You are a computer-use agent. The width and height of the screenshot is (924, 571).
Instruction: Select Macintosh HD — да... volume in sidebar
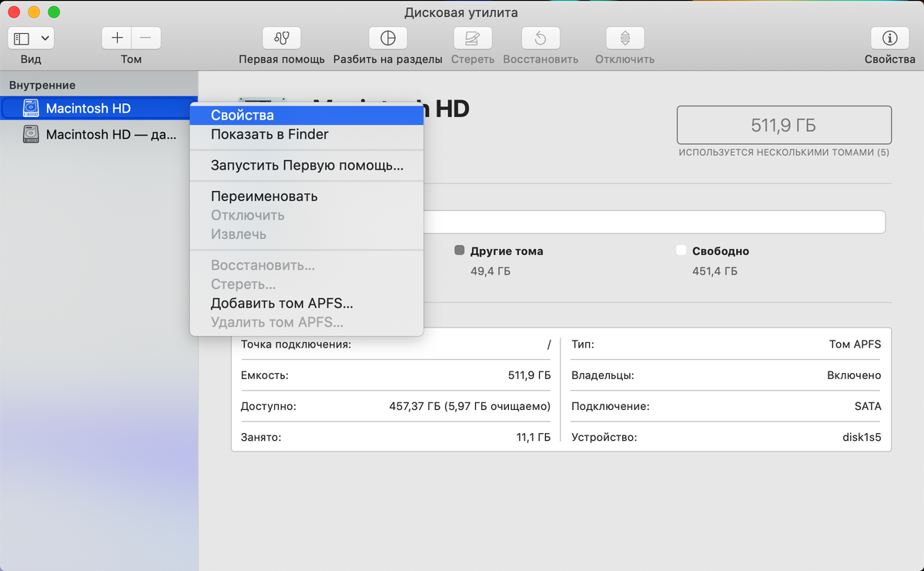[99, 134]
